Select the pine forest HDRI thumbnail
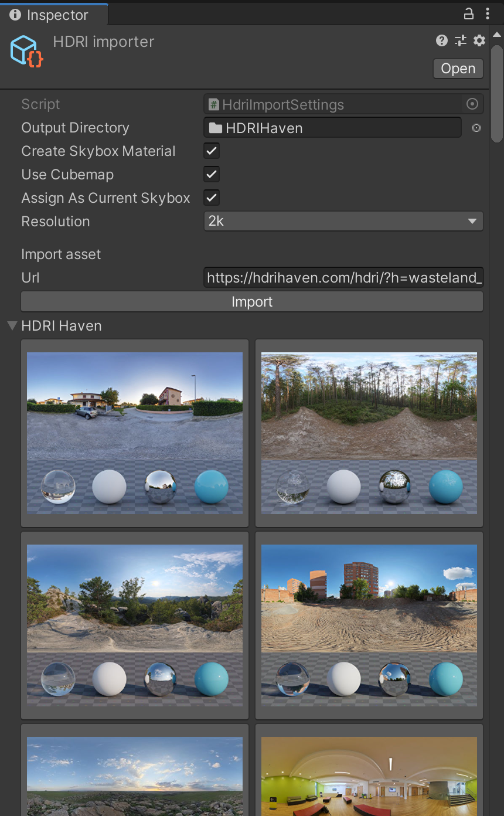This screenshot has width=504, height=816. coord(369,433)
